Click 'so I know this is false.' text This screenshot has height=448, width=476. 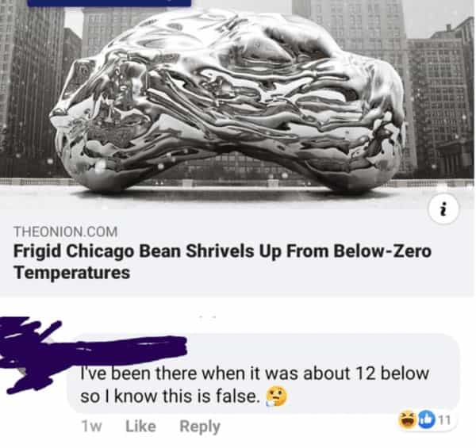pyautogui.click(x=170, y=396)
